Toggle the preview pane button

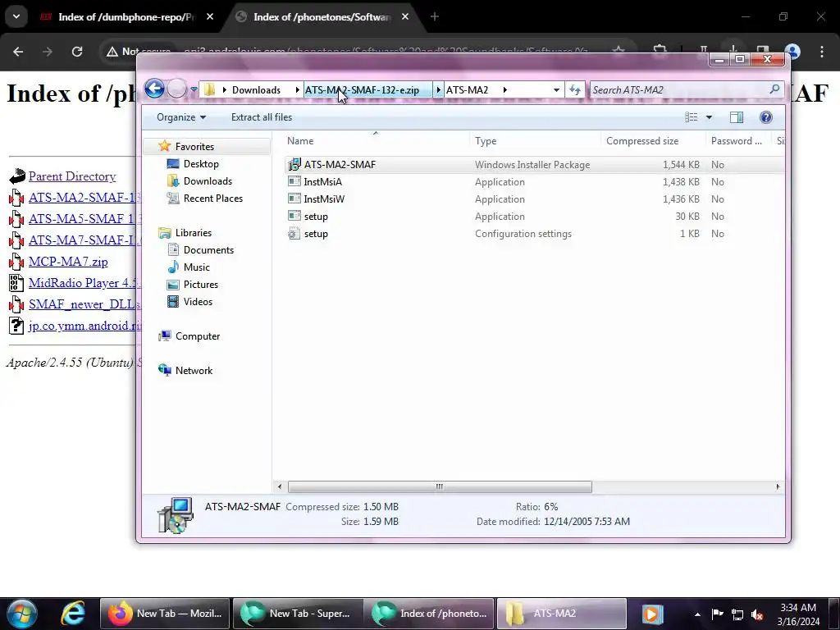[737, 117]
